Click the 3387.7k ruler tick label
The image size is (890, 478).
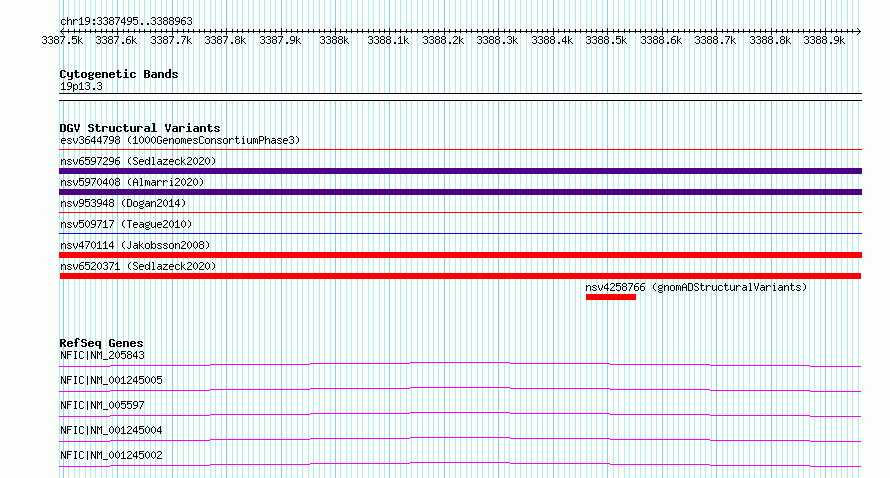click(171, 40)
